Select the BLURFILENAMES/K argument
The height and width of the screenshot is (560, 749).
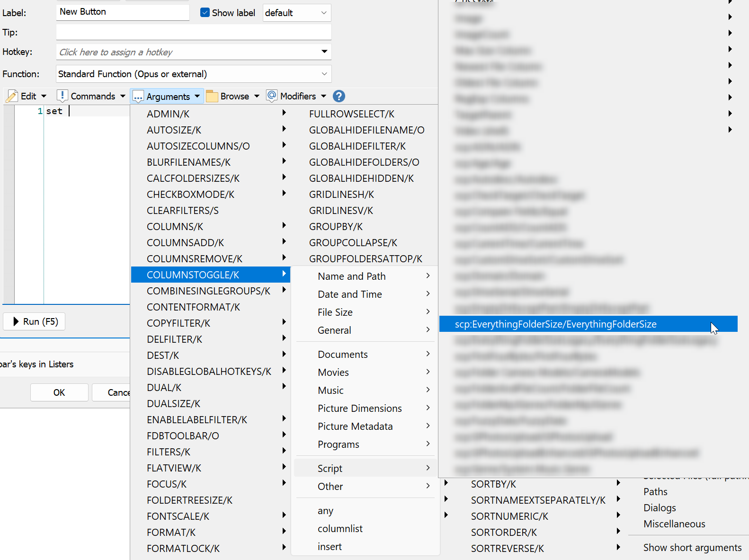pos(210,162)
